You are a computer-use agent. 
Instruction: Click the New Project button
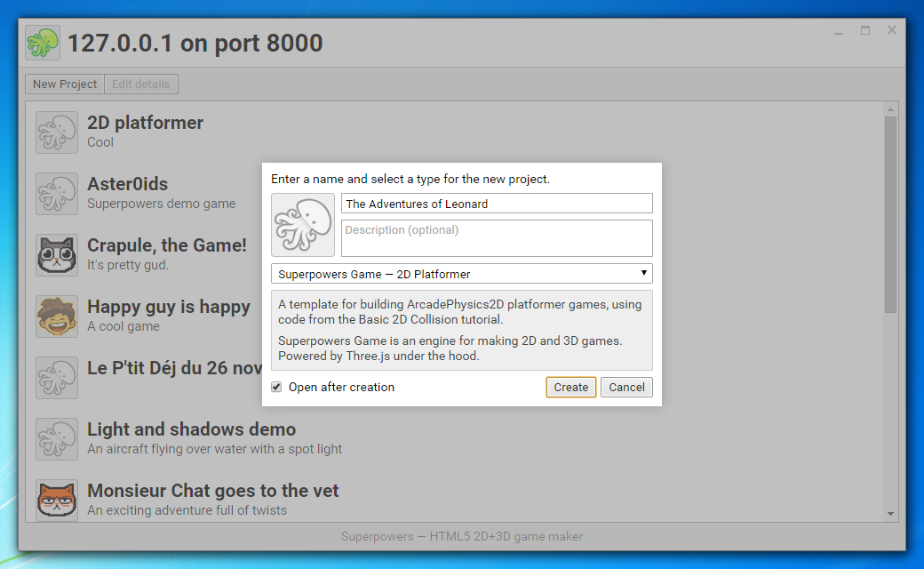(65, 84)
